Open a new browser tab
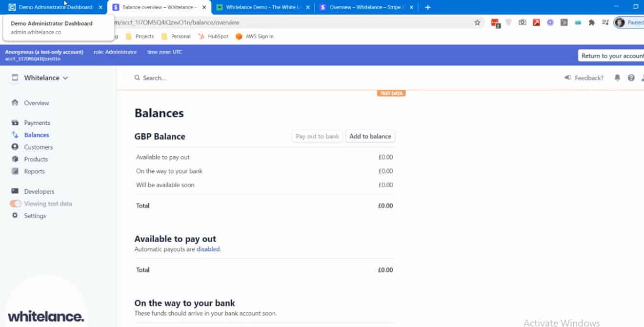 pyautogui.click(x=428, y=7)
